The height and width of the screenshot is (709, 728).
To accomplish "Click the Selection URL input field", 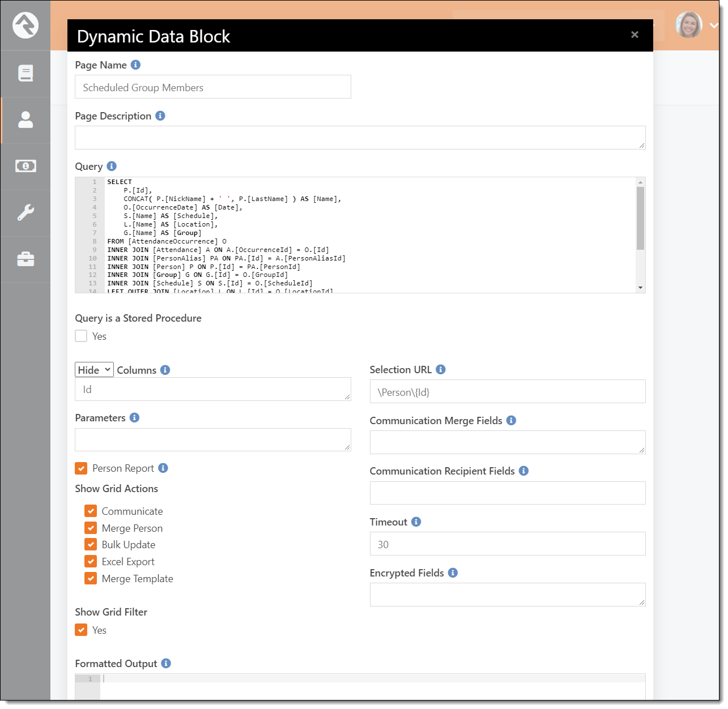I will [x=508, y=391].
